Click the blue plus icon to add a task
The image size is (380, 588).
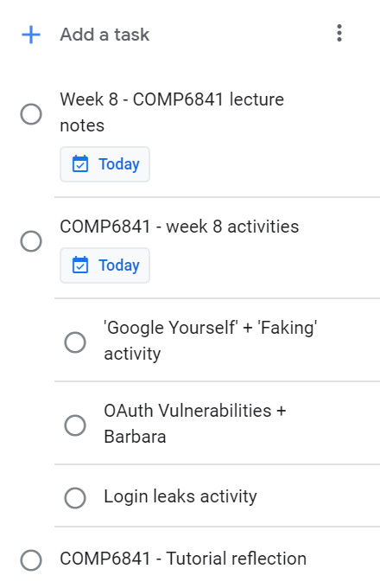[x=31, y=35]
